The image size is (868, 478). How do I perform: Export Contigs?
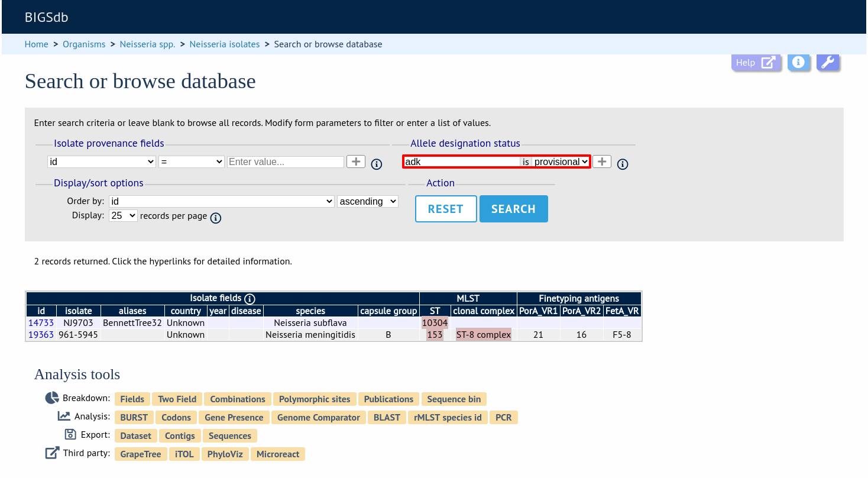[180, 436]
